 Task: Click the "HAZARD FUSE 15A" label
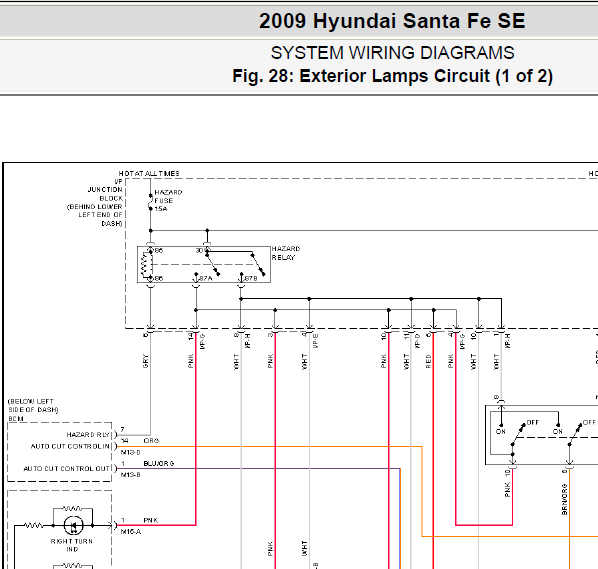(x=168, y=201)
